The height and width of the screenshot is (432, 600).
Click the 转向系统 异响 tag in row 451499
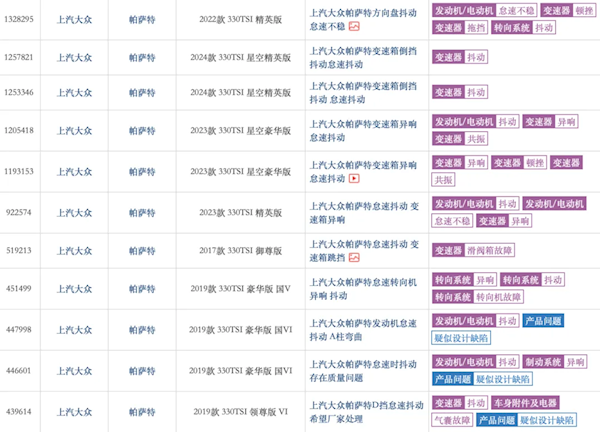(x=464, y=280)
